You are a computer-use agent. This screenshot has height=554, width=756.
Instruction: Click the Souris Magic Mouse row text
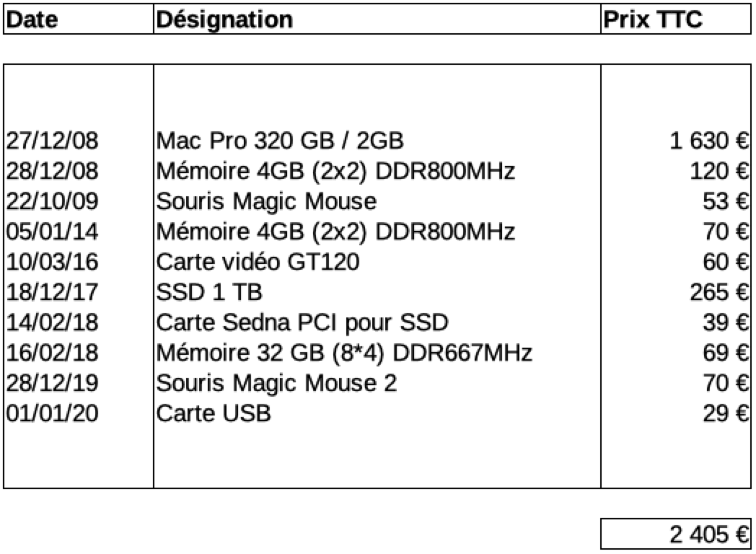[x=266, y=201]
